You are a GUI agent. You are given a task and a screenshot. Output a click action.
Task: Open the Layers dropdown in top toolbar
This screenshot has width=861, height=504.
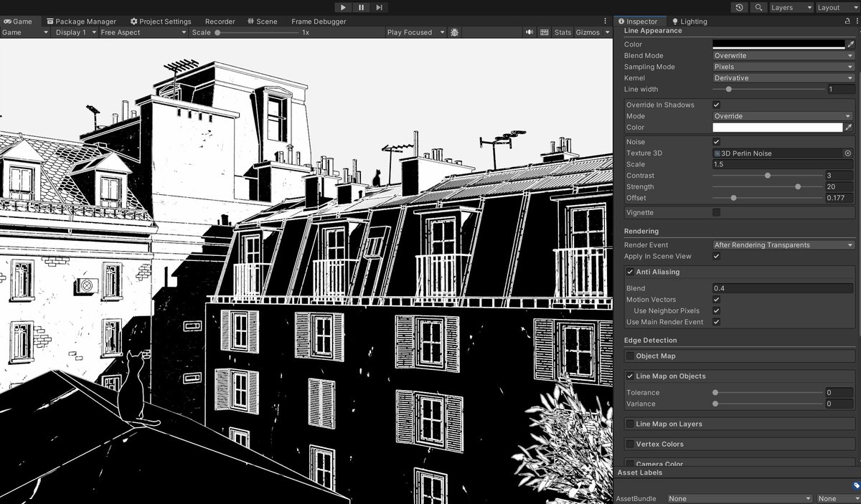pos(791,7)
